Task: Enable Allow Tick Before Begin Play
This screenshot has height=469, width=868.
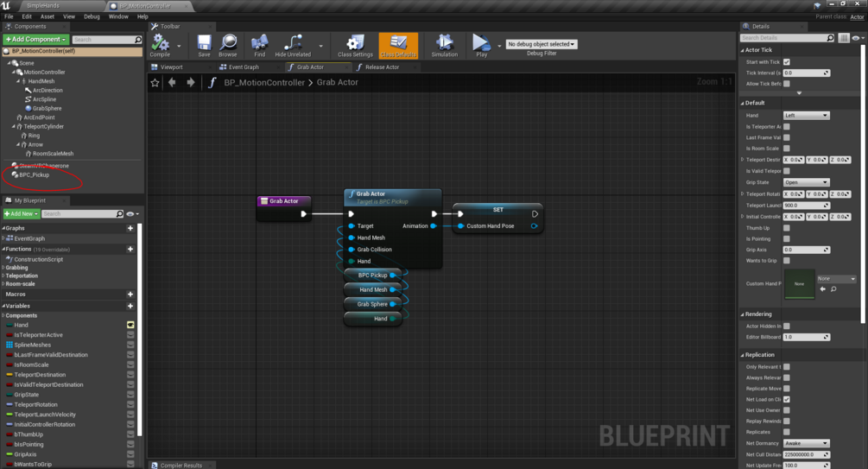Action: (787, 84)
